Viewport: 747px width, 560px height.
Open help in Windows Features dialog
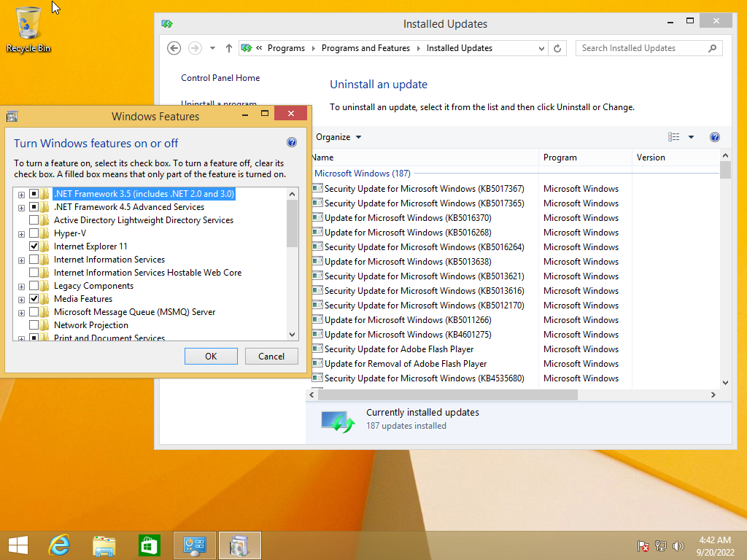(x=292, y=142)
